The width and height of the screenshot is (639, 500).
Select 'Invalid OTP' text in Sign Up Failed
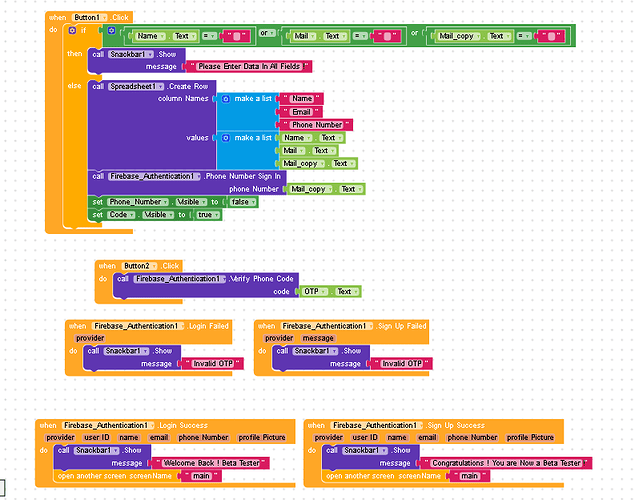click(x=401, y=364)
